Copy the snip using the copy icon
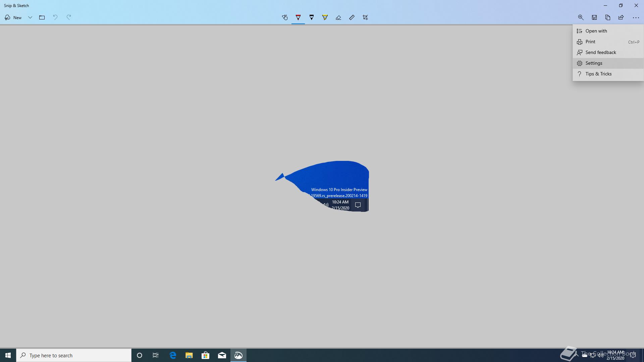644x362 pixels. (x=608, y=17)
